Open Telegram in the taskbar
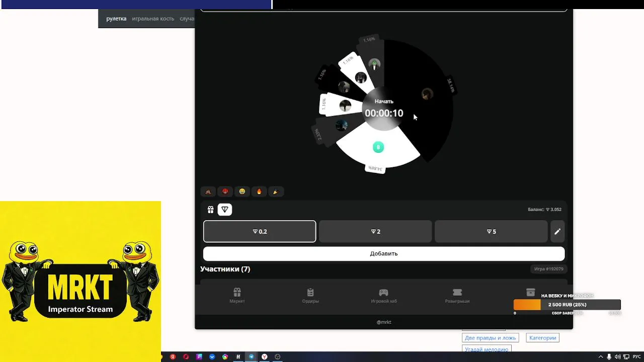The width and height of the screenshot is (644, 362). coord(251,357)
